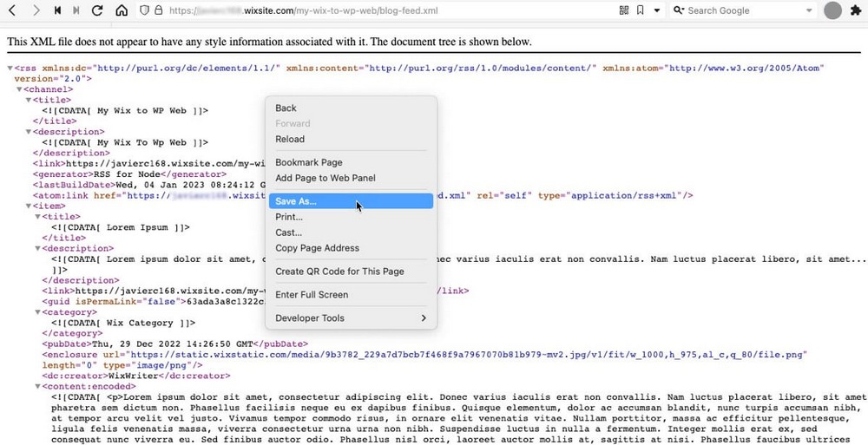The width and height of the screenshot is (868, 445).
Task: Open the extensions puzzle icon
Action: click(855, 10)
